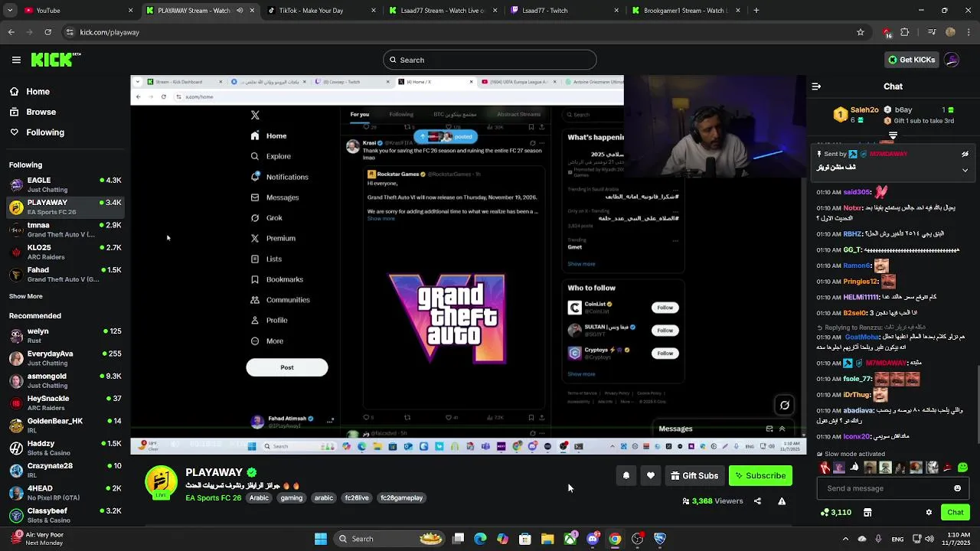Mute the PLAYAWAY tab audio icon
980x551 pixels.
(x=240, y=11)
